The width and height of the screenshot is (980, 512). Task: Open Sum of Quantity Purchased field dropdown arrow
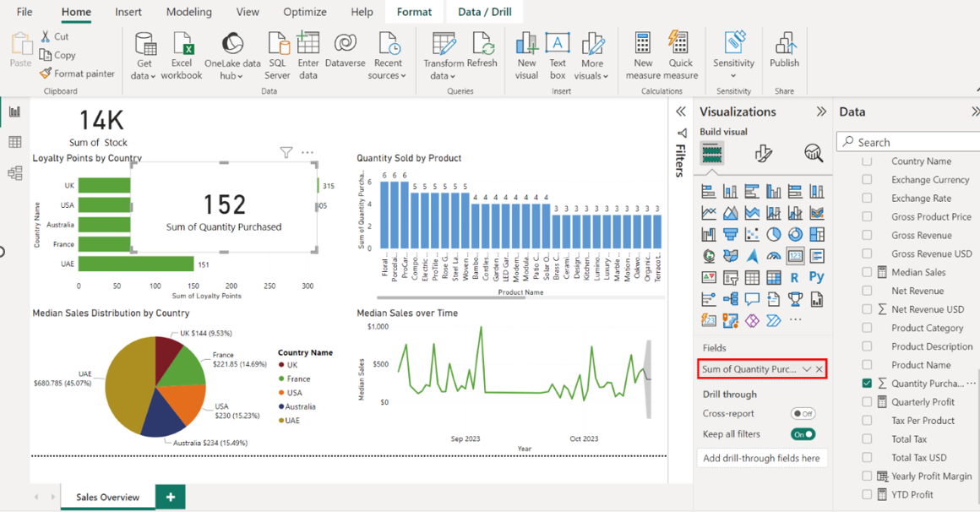(x=807, y=369)
